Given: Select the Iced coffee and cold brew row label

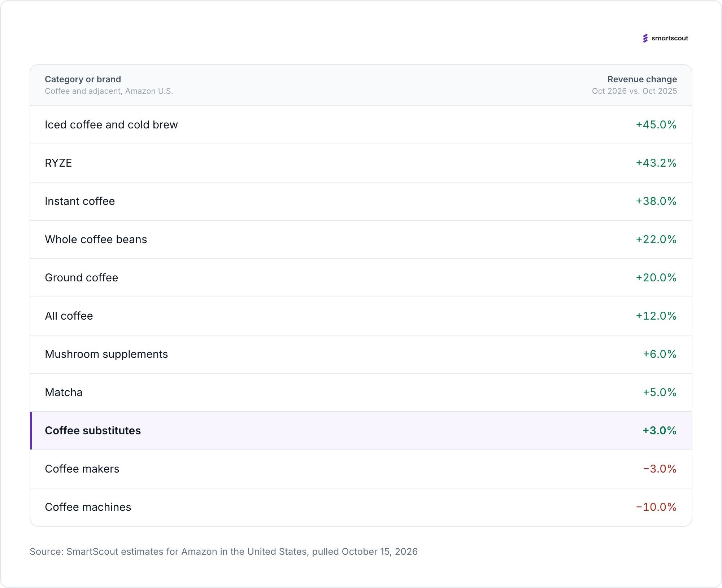Looking at the screenshot, I should click(111, 125).
